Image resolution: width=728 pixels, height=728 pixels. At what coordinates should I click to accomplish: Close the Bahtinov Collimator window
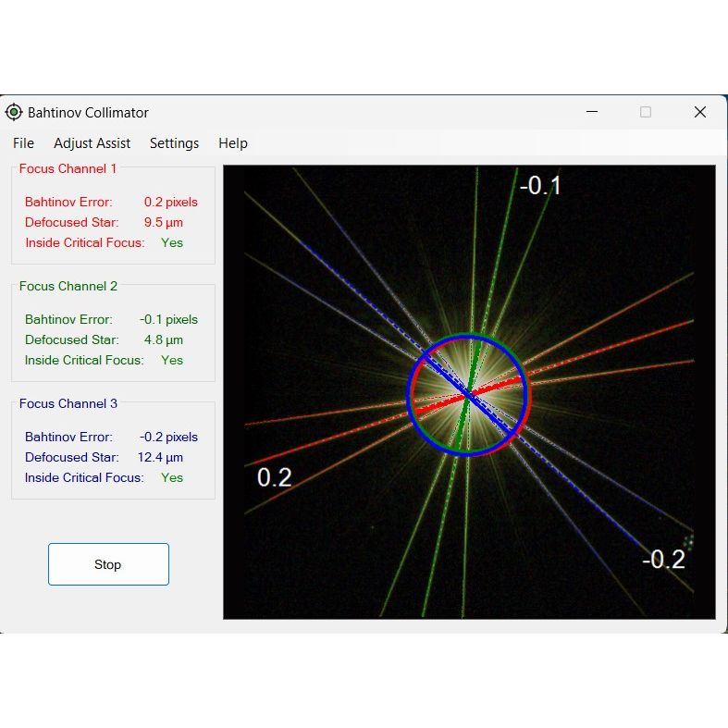[x=700, y=112]
